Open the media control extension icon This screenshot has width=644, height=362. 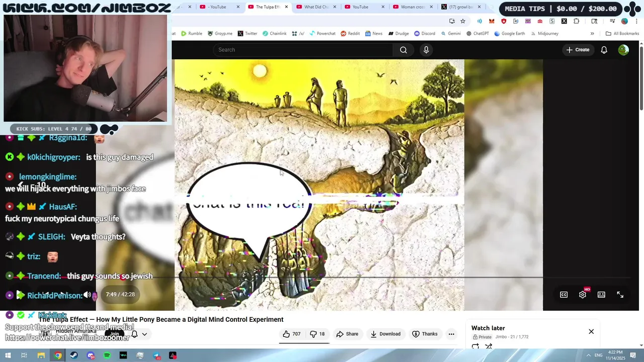click(612, 21)
